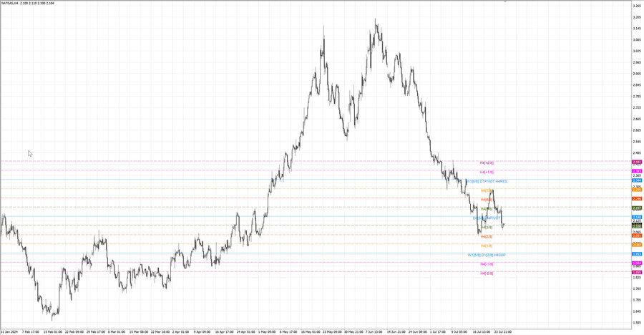Click the 29 Feb 17:00 time label
The height and width of the screenshot is (335, 644).
click(96, 331)
